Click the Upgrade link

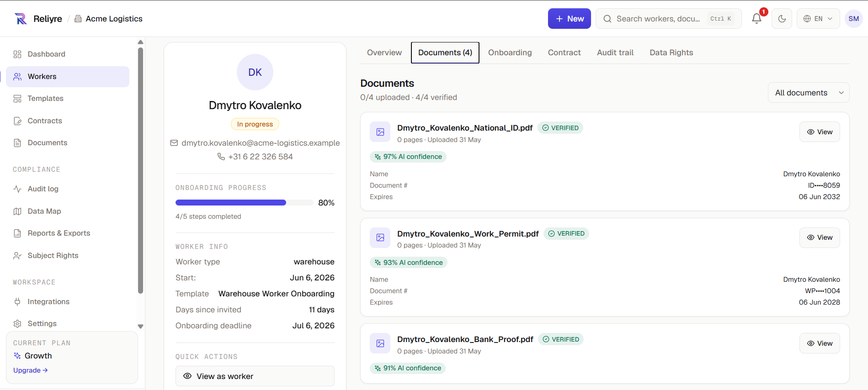point(31,370)
